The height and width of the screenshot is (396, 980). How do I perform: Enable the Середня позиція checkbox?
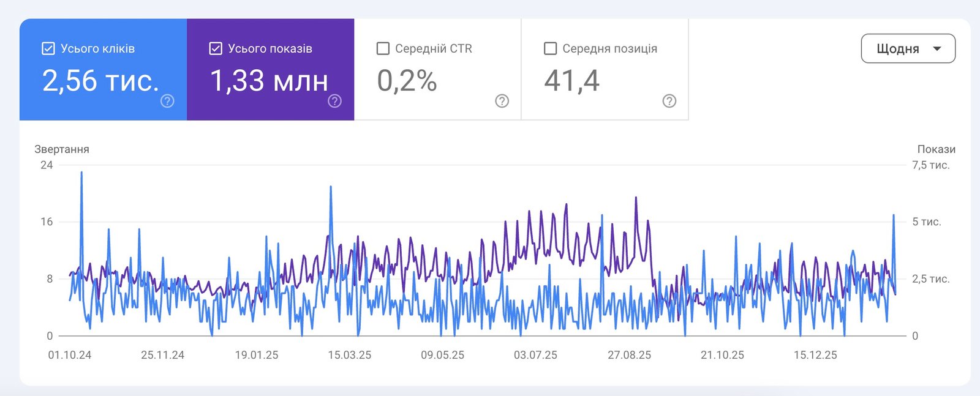point(550,48)
